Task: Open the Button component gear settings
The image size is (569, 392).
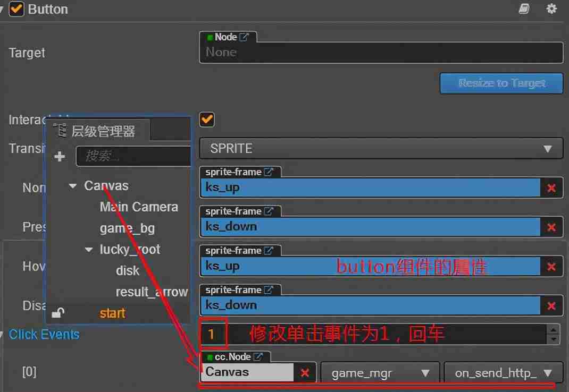Action: pos(551,8)
